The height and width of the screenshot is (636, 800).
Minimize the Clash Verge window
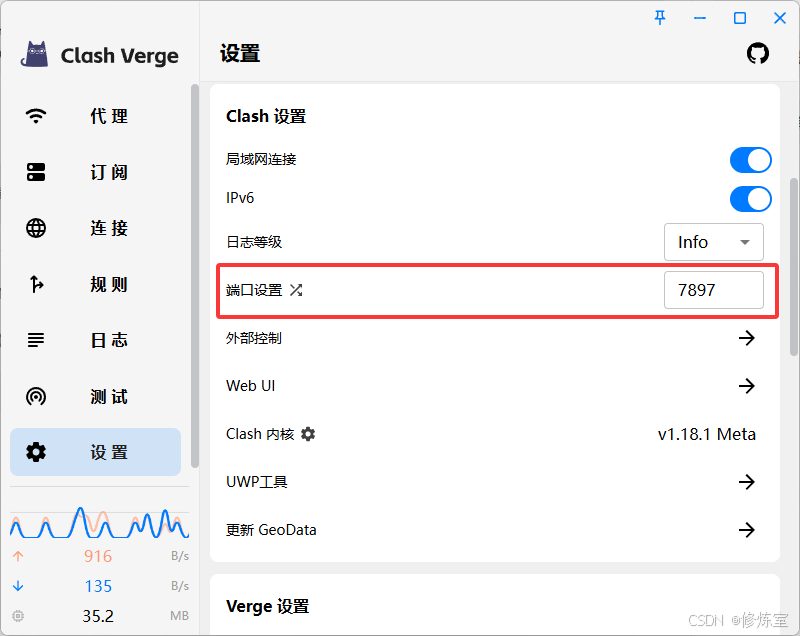700,18
